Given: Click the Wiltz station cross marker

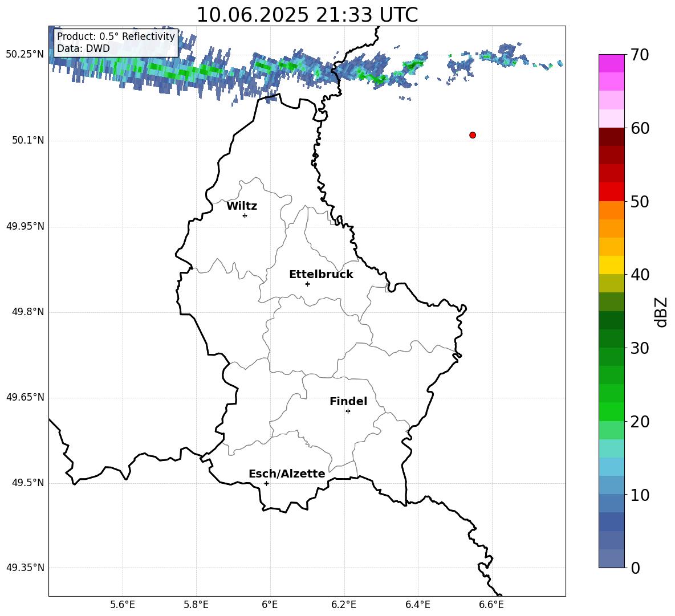Looking at the screenshot, I should click(245, 215).
